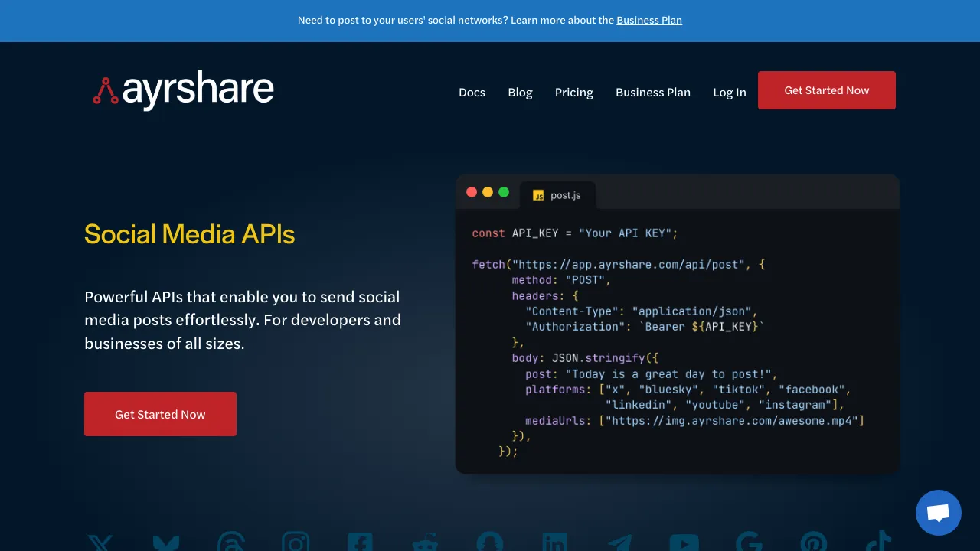Click the Threads platform icon
Image resolution: width=980 pixels, height=551 pixels.
point(230,542)
